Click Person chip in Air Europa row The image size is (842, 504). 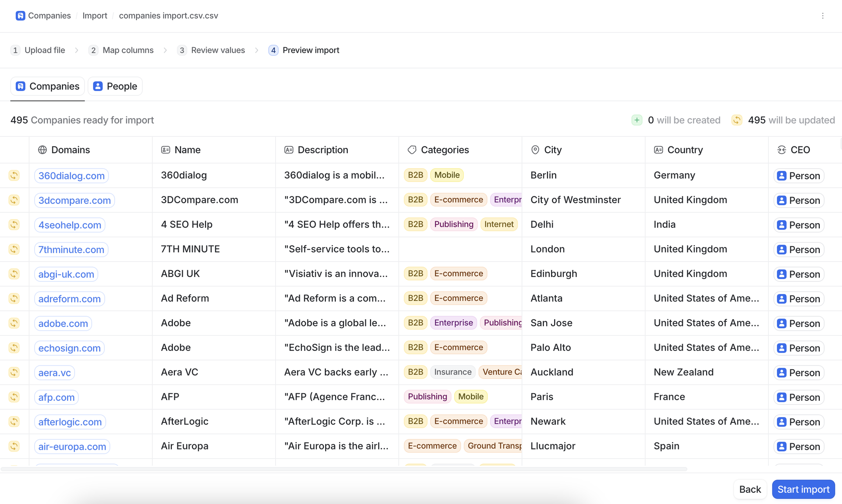[799, 446]
